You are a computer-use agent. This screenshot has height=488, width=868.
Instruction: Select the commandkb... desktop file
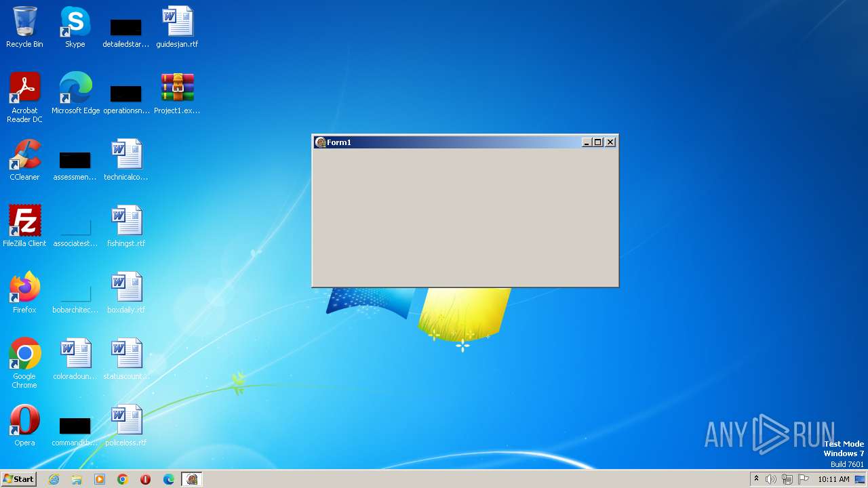pos(75,431)
